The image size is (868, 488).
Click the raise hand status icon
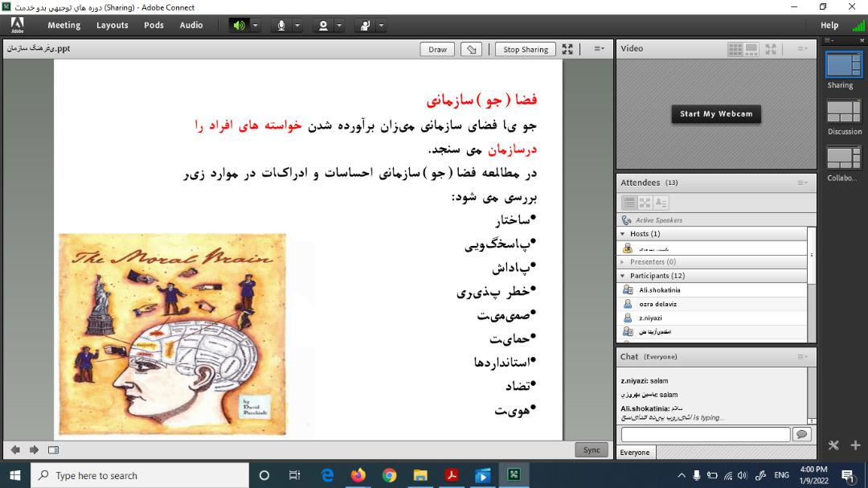click(x=365, y=25)
